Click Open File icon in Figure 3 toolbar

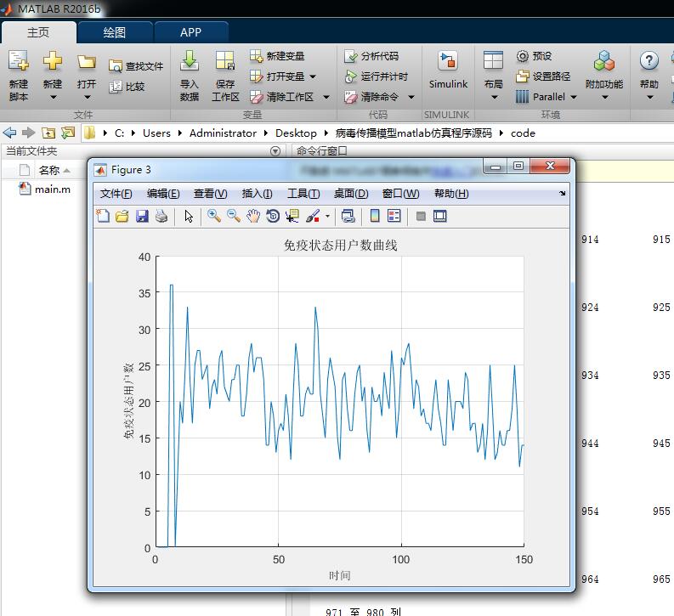[122, 216]
